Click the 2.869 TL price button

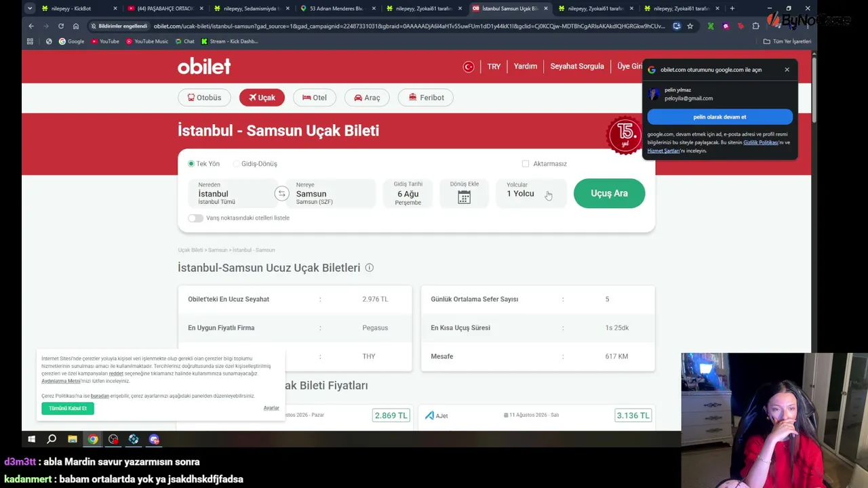[x=391, y=415]
